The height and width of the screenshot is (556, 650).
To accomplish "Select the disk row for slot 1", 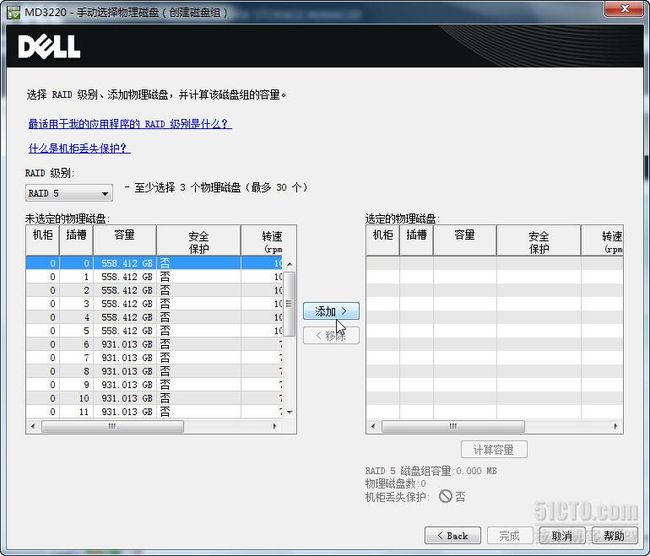I will [x=154, y=277].
